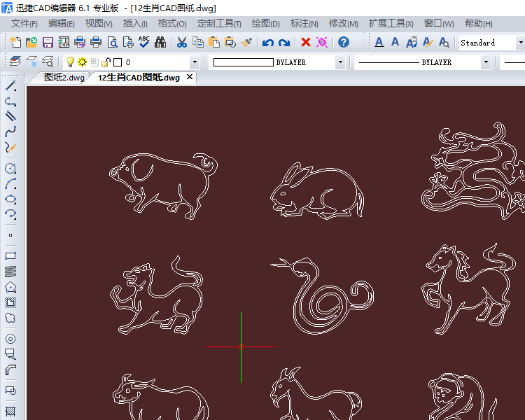This screenshot has height=420, width=525.
Task: Click the scissors Cut icon
Action: coord(182,42)
